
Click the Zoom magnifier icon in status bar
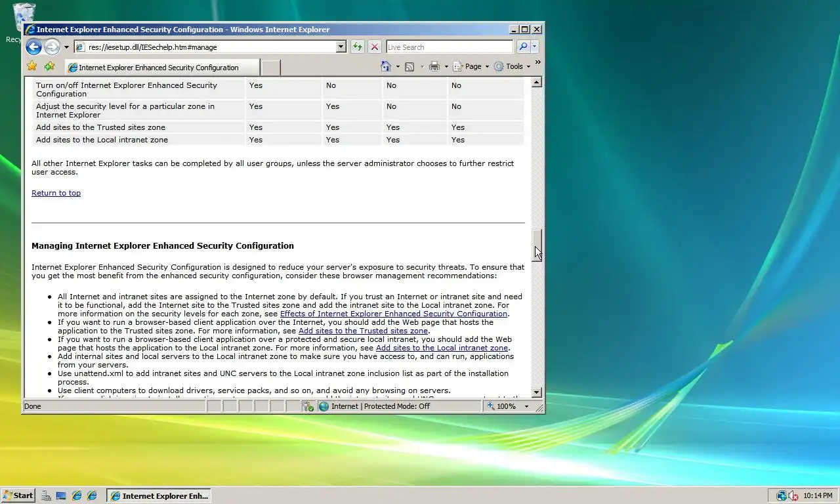[491, 406]
